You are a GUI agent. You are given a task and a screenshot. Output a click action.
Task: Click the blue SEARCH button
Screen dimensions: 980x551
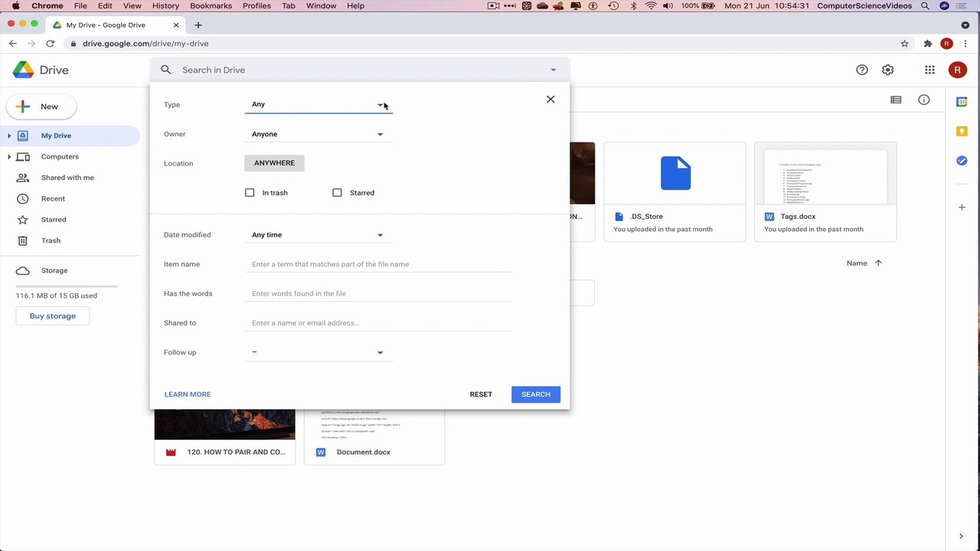pyautogui.click(x=536, y=394)
